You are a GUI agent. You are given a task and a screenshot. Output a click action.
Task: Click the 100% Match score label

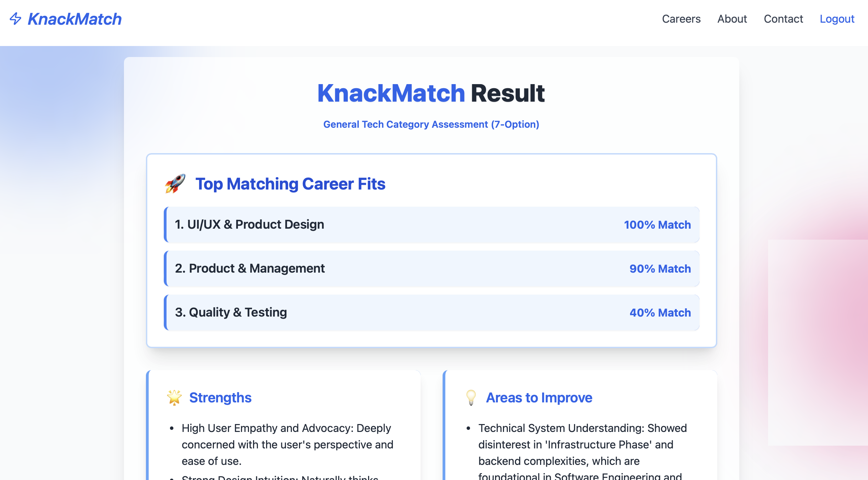tap(657, 225)
